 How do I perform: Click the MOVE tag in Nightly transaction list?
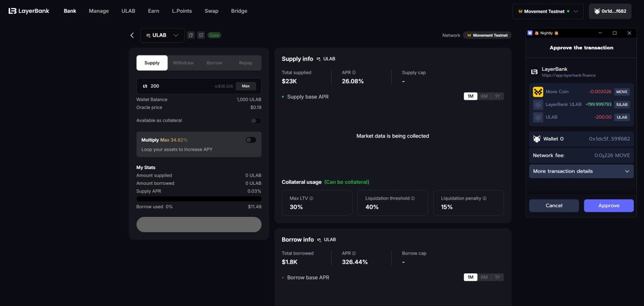tap(621, 92)
